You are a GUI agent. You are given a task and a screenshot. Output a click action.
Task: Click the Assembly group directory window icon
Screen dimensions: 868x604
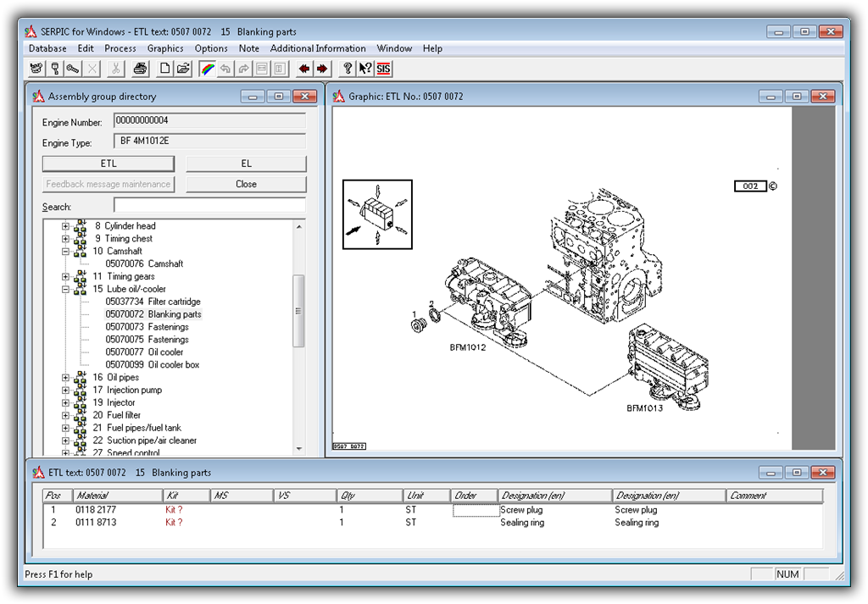point(38,97)
